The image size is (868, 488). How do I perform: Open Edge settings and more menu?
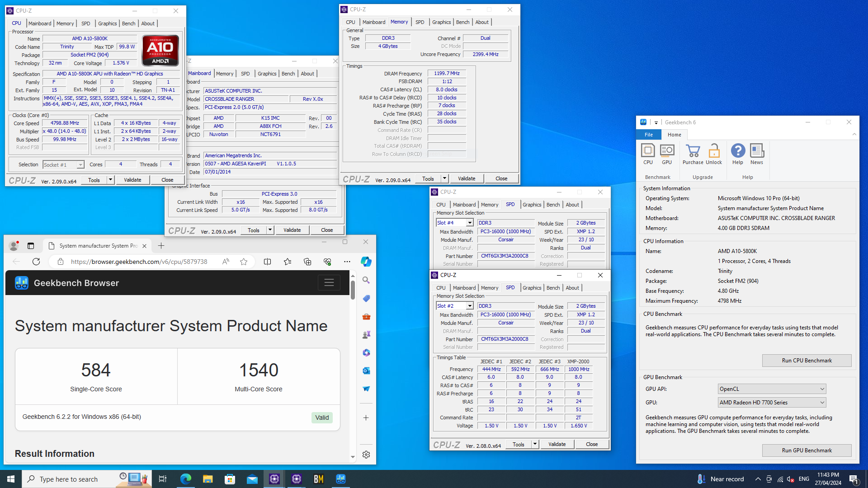tap(347, 262)
